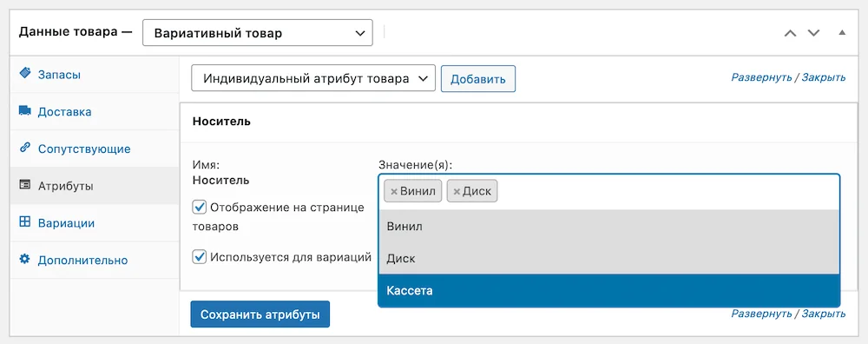Open the Доставка tab

(95, 111)
